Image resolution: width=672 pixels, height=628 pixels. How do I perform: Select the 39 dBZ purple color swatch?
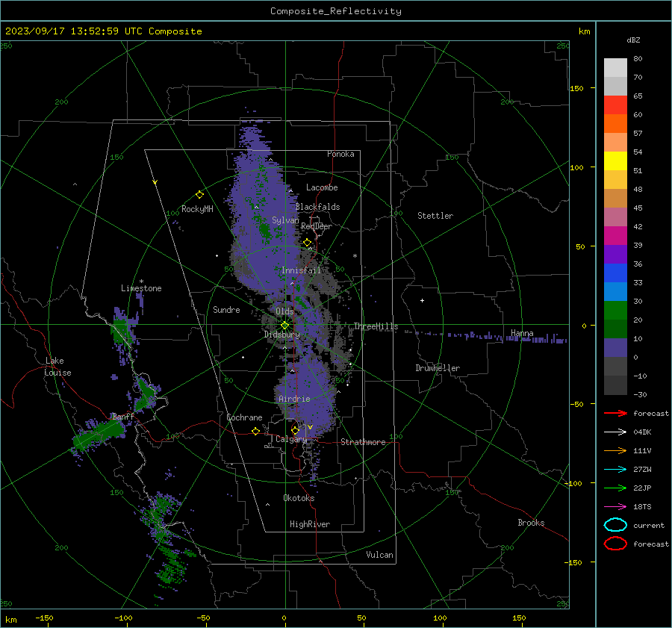coord(615,254)
